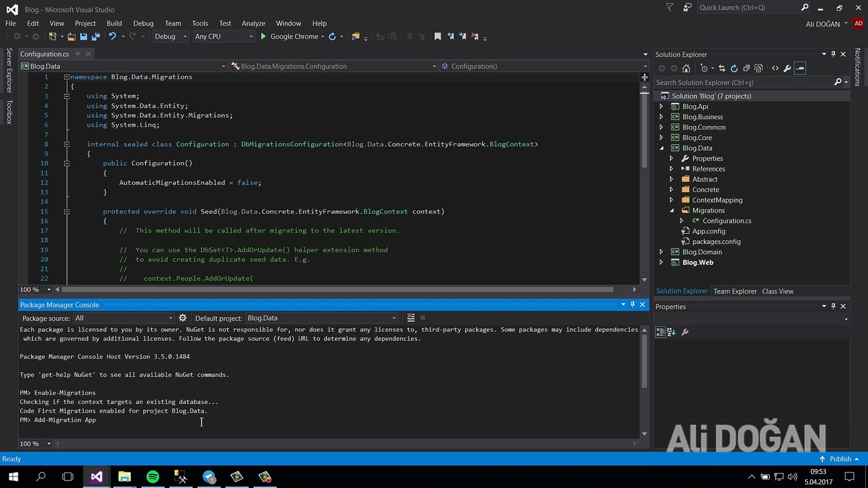The width and height of the screenshot is (868, 488).
Task: Open Spotify from the Windows taskbar
Action: [x=153, y=476]
